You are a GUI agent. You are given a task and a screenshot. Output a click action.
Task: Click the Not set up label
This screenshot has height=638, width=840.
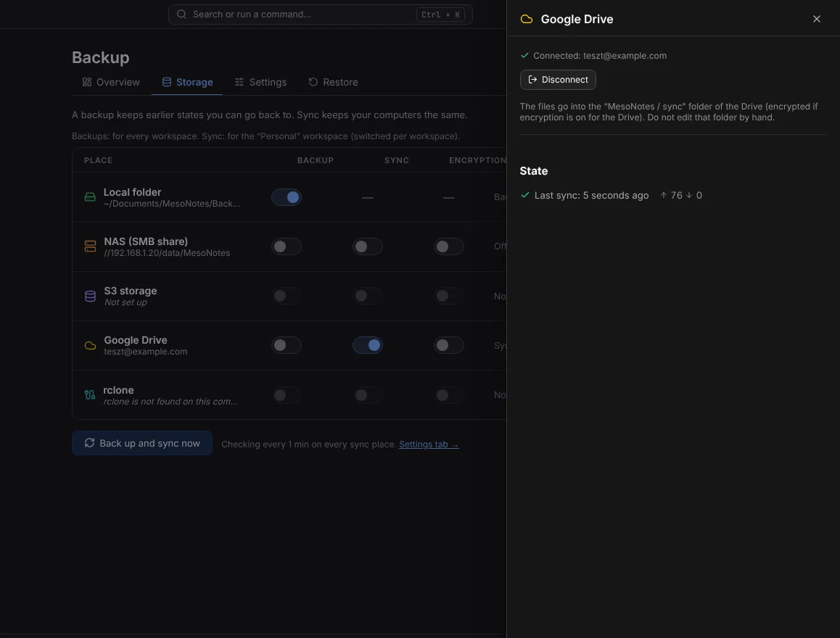point(125,302)
